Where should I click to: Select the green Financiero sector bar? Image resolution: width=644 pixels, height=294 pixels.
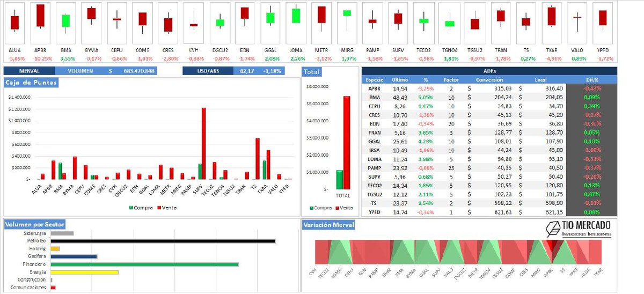[x=144, y=264]
